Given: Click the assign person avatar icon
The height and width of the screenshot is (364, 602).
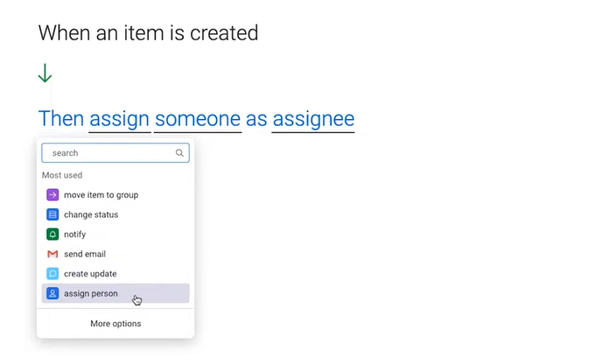Looking at the screenshot, I should [52, 294].
